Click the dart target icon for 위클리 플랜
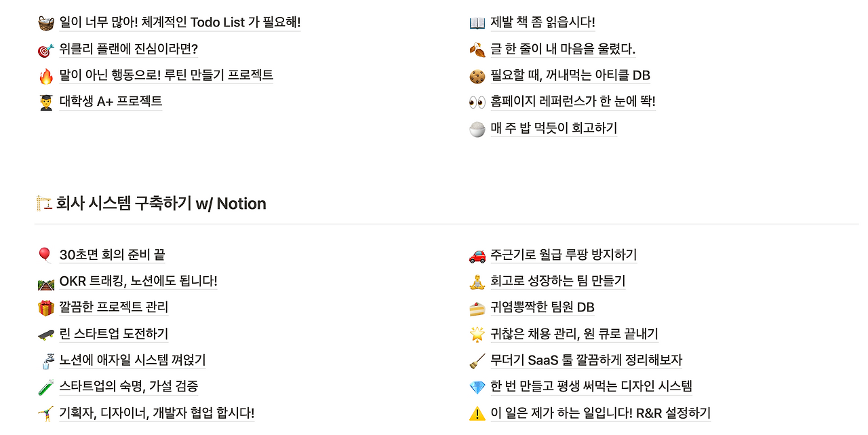 pyautogui.click(x=45, y=50)
